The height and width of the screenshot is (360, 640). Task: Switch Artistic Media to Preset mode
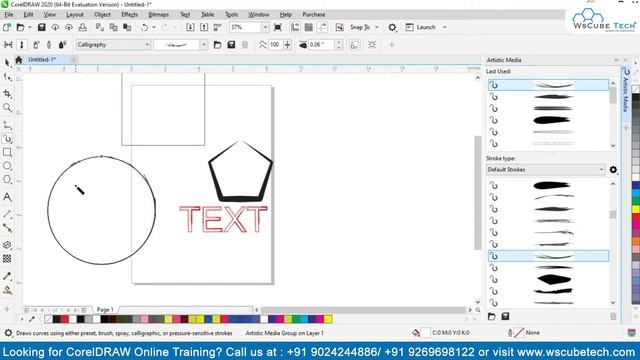8,44
